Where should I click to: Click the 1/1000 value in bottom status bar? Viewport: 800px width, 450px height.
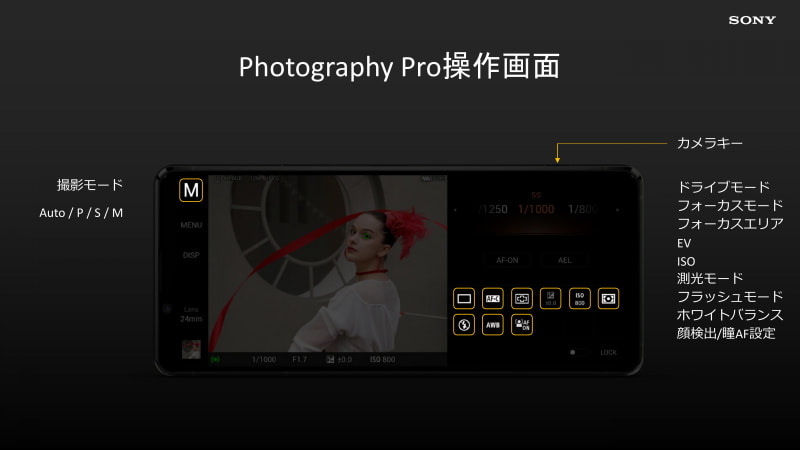(264, 360)
